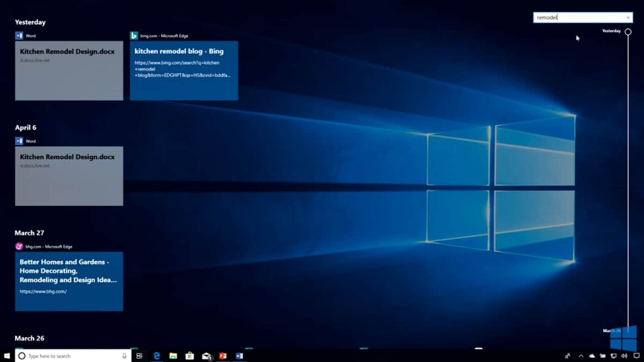The width and height of the screenshot is (644, 362).
Task: Open PowerPoint from the taskbar
Action: [223, 356]
